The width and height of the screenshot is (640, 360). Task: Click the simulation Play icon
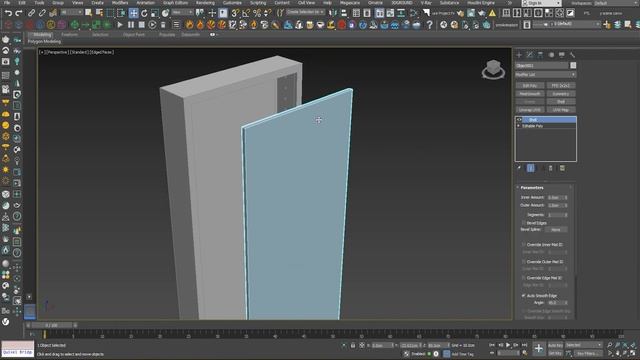(120, 25)
